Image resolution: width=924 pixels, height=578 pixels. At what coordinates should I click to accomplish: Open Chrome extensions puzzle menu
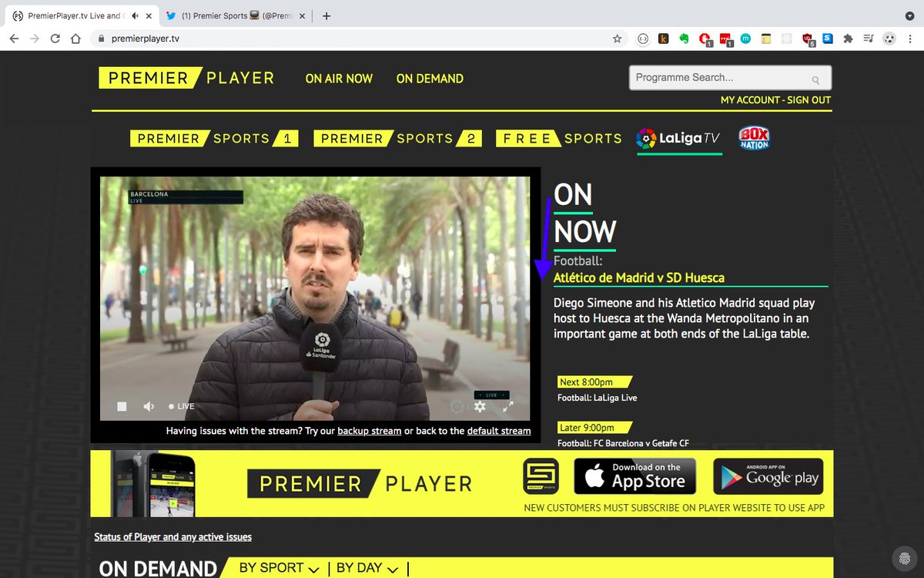click(x=849, y=39)
